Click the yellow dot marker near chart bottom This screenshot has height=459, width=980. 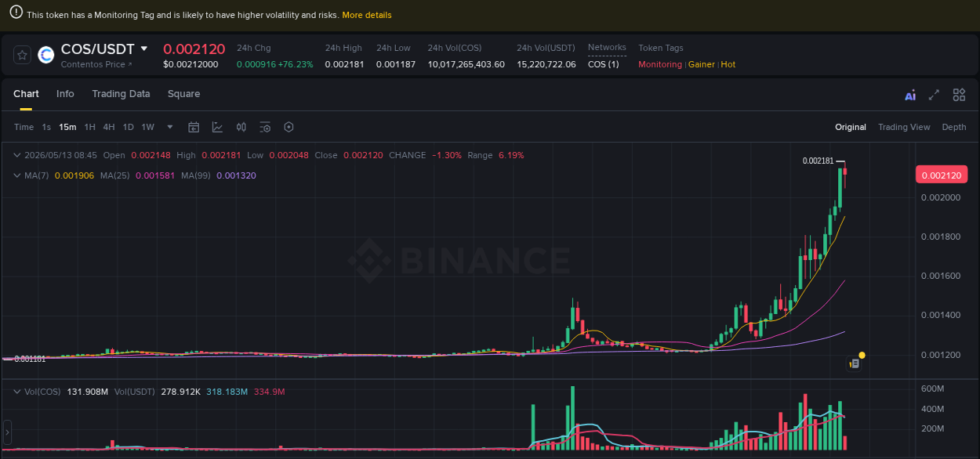pos(862,355)
